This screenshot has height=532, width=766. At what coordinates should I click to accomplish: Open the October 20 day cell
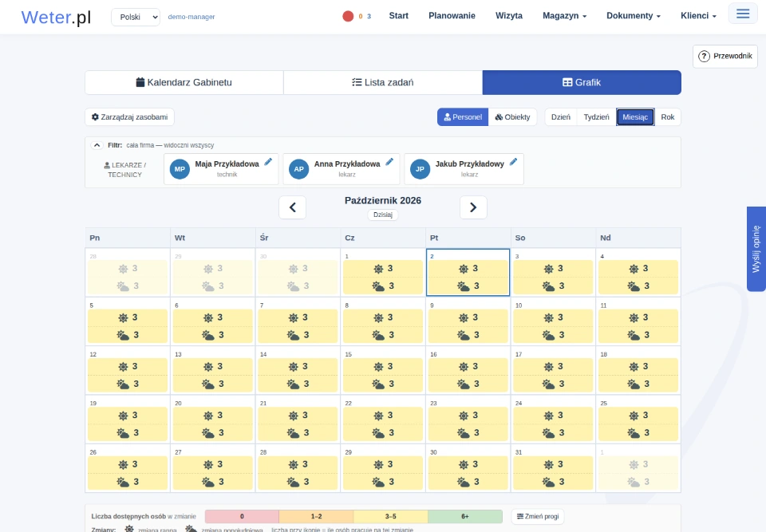(x=212, y=420)
